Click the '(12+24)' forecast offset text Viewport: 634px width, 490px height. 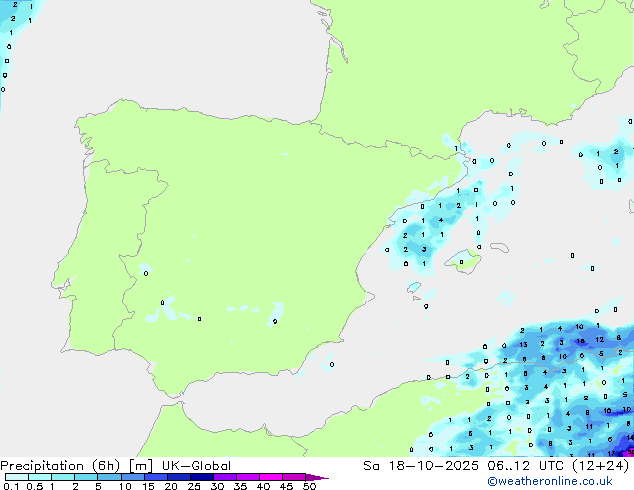(x=601, y=466)
